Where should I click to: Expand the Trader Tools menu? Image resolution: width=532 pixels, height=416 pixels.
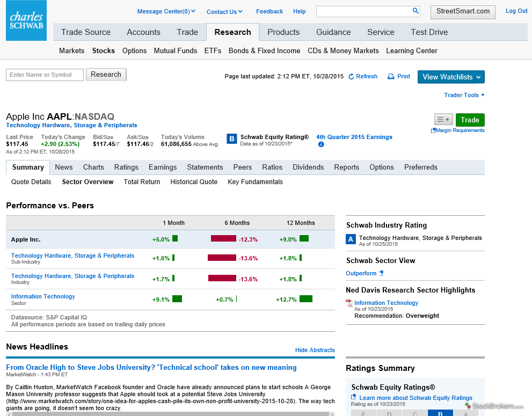point(464,95)
